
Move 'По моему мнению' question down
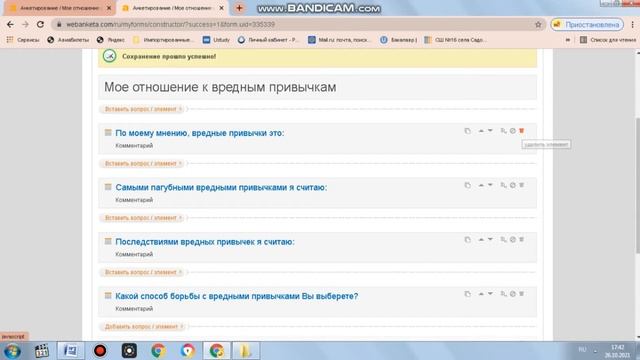click(x=490, y=131)
